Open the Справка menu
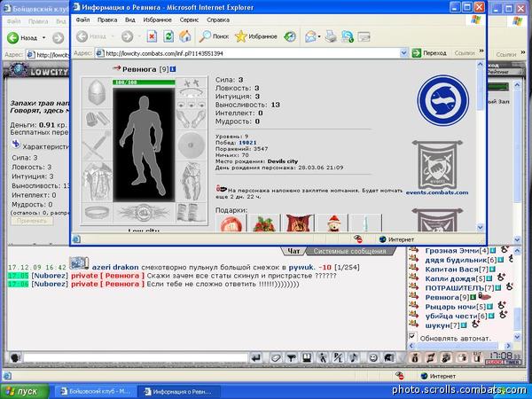Image resolution: width=532 pixels, height=399 pixels. 218,20
